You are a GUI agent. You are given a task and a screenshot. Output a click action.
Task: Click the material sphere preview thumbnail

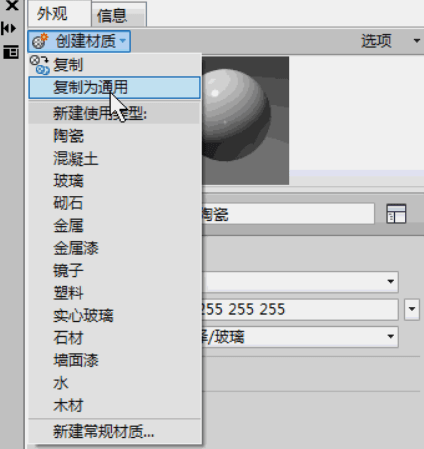click(x=246, y=120)
